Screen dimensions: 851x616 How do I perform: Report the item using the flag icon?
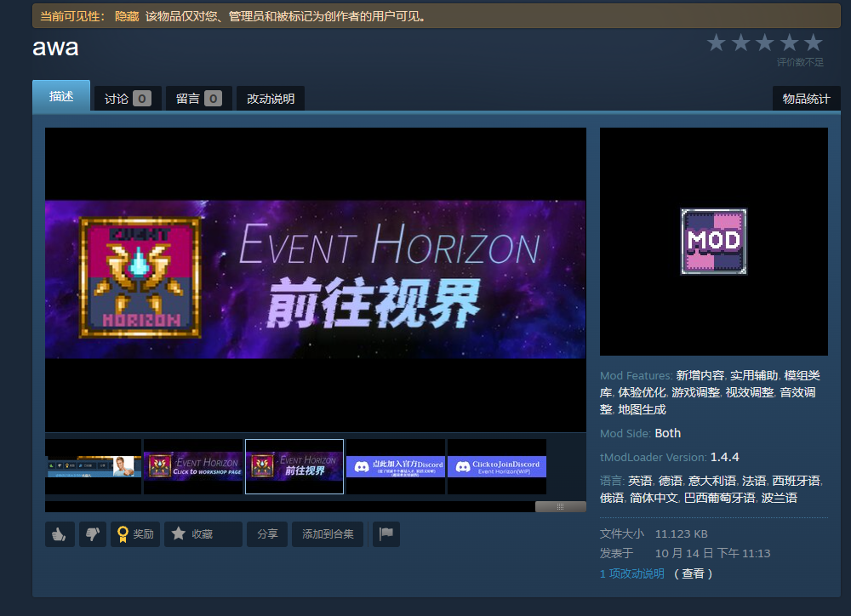click(x=386, y=534)
